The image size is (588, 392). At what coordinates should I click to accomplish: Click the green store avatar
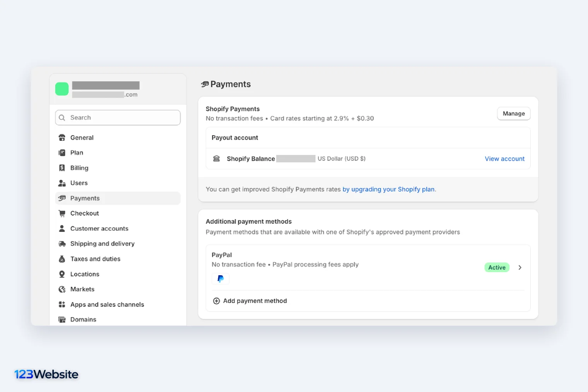point(62,89)
